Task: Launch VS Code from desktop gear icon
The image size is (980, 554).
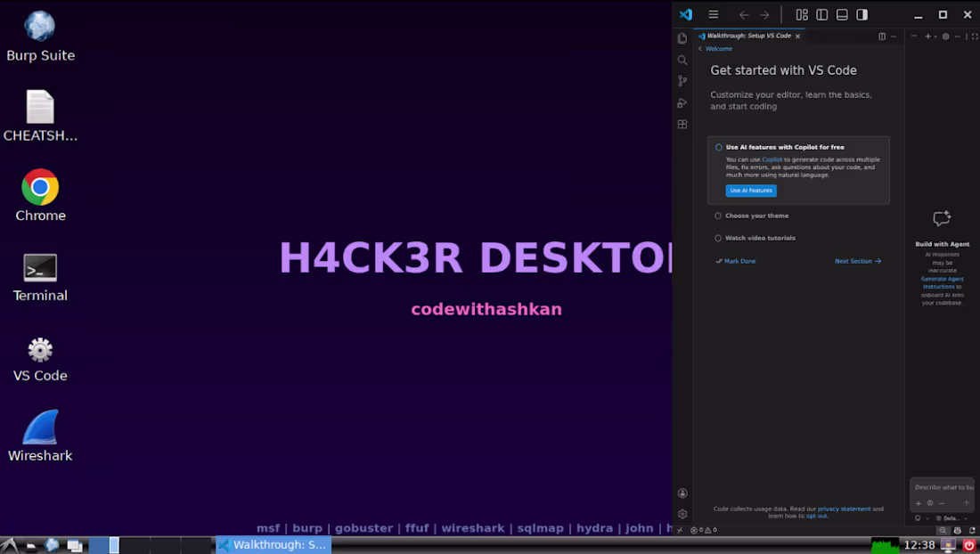Action: 40,359
